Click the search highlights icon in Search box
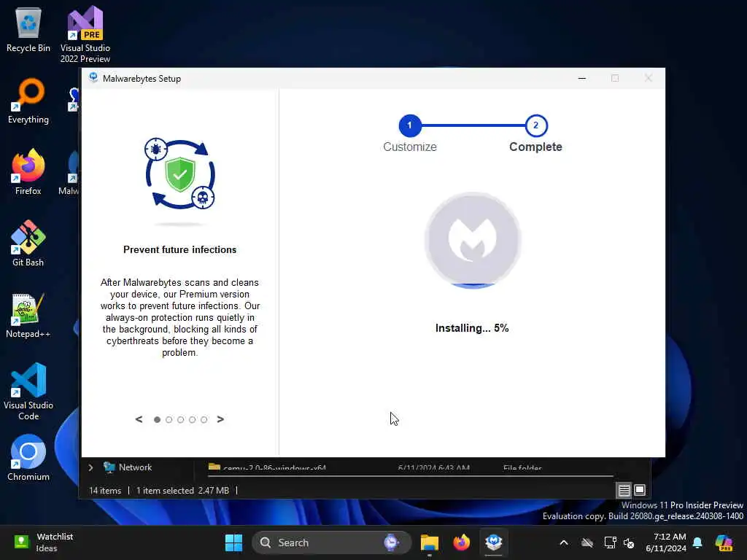This screenshot has width=747, height=560. 392,542
